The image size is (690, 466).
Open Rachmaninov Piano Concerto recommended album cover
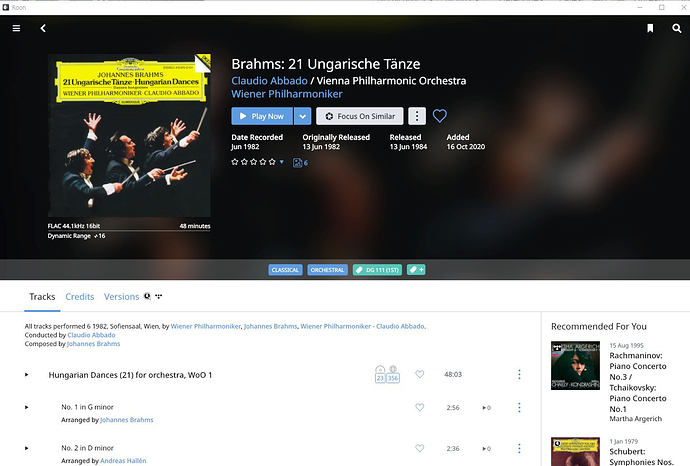[x=575, y=365]
